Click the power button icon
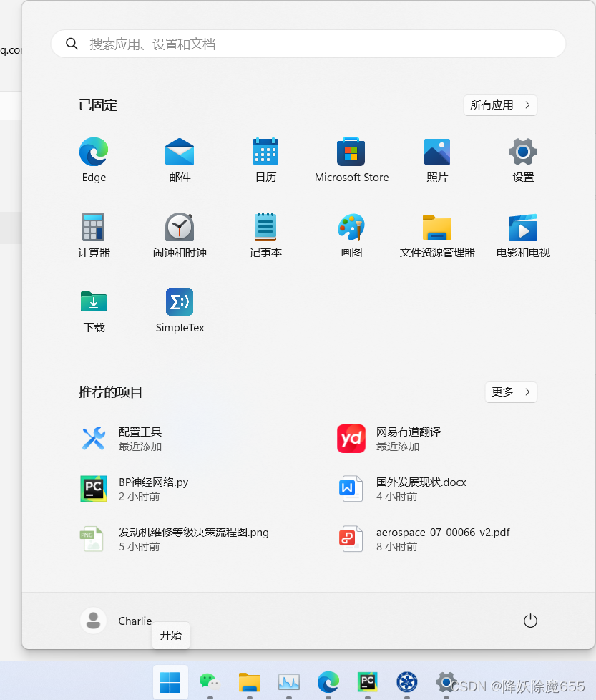Image resolution: width=596 pixels, height=700 pixels. (530, 621)
